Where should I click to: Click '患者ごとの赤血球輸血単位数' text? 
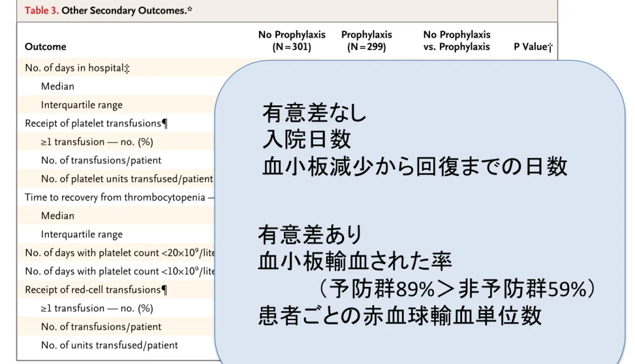click(x=400, y=315)
